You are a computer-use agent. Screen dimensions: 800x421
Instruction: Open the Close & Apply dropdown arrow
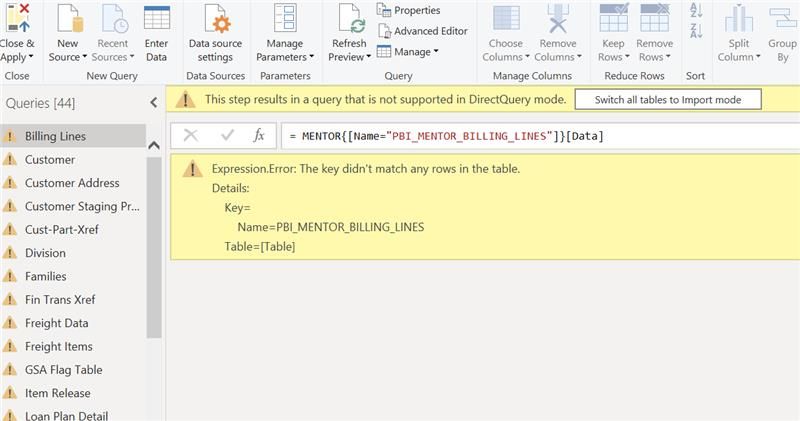click(x=31, y=57)
